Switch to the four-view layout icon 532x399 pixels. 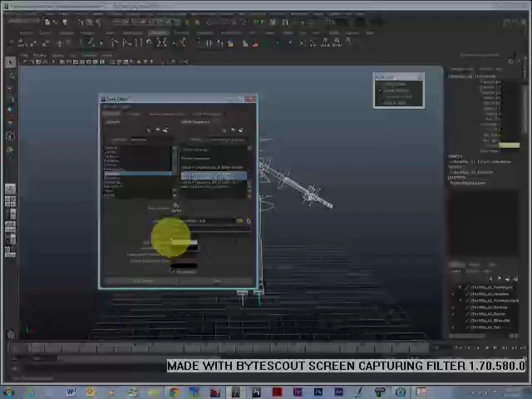click(x=10, y=202)
